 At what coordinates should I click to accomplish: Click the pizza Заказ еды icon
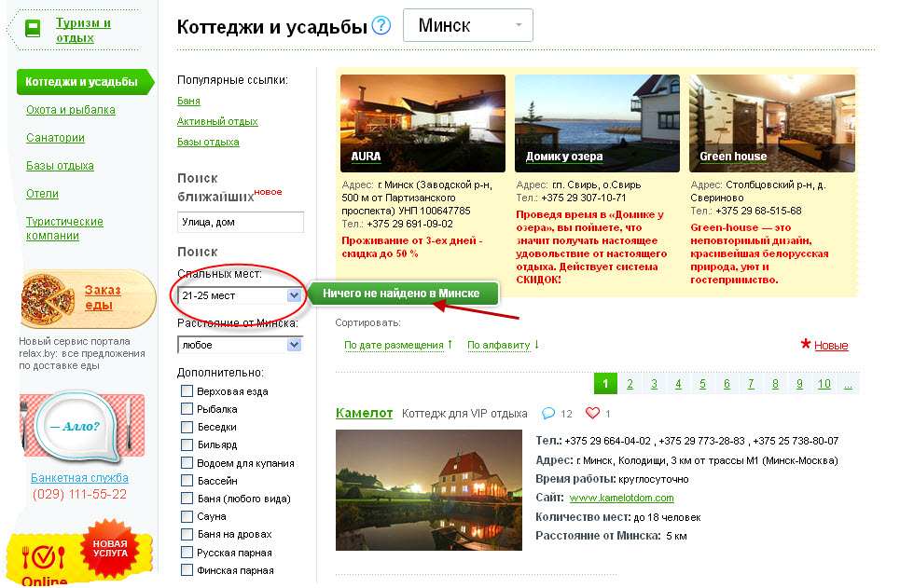[47, 297]
